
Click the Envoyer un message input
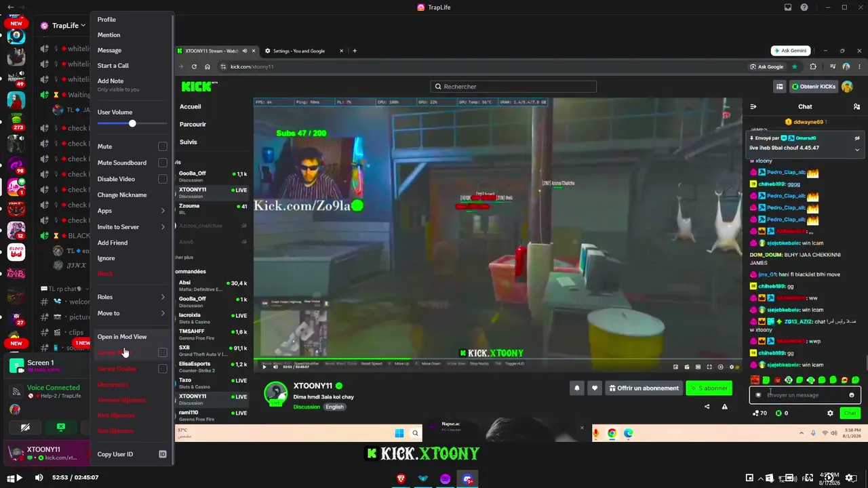tap(805, 395)
